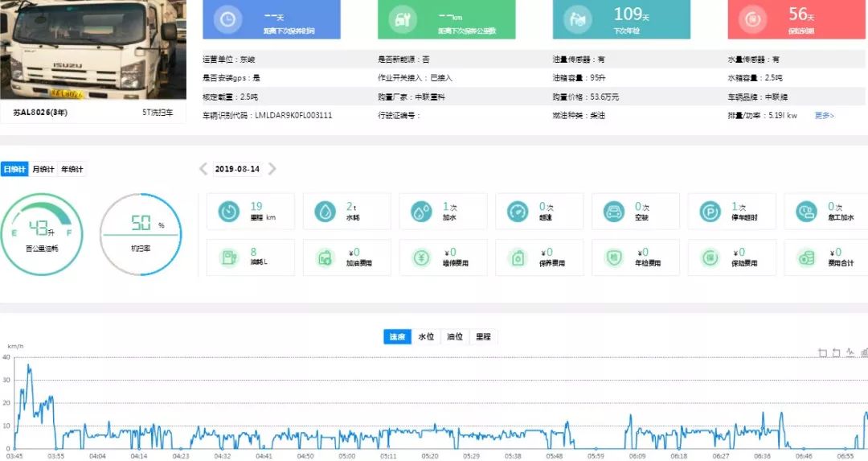The image size is (868, 461).
Task: Click the 油箱容量：95升 field
Action: (x=579, y=77)
